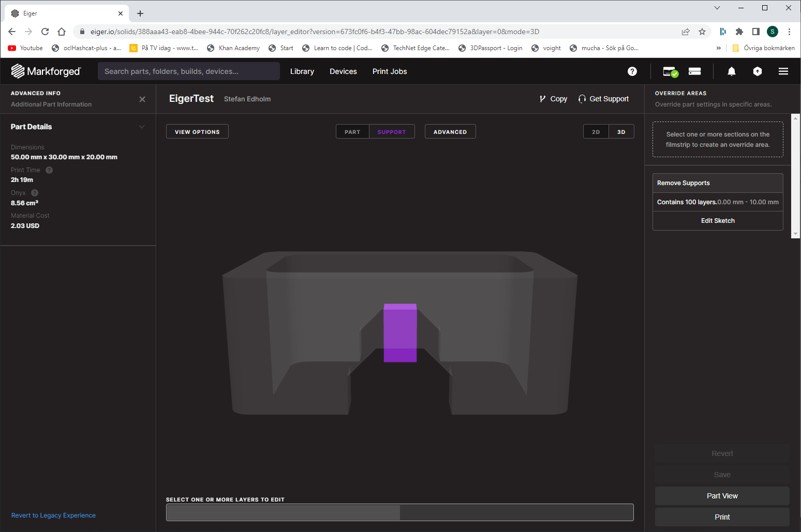Open the Print Jobs page
The image size is (801, 532).
click(390, 71)
